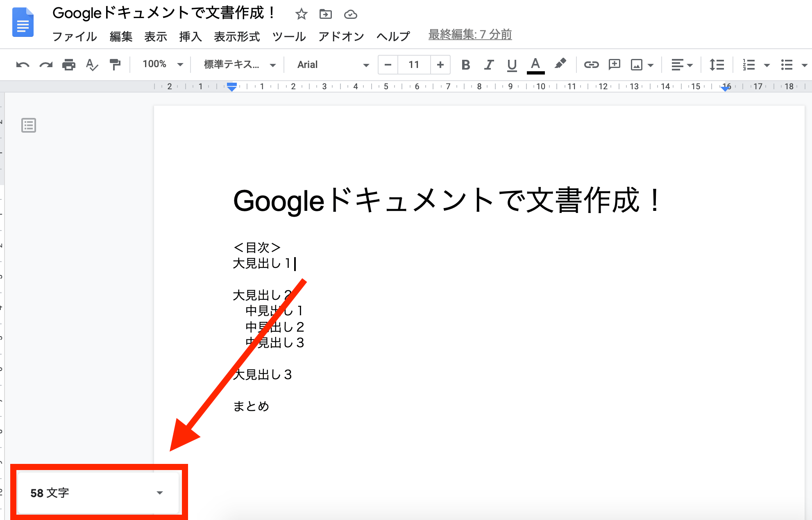
Task: Select the paint format roller icon
Action: coord(115,65)
